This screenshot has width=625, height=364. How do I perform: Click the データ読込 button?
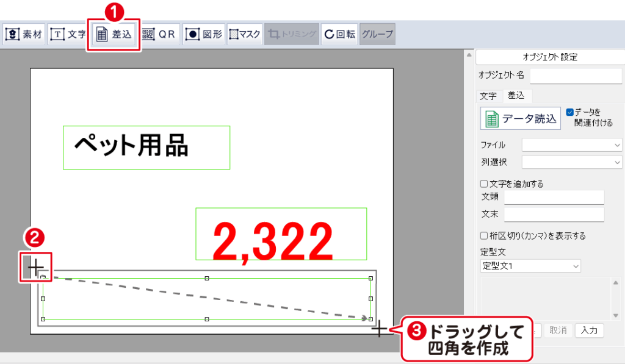[x=521, y=119]
